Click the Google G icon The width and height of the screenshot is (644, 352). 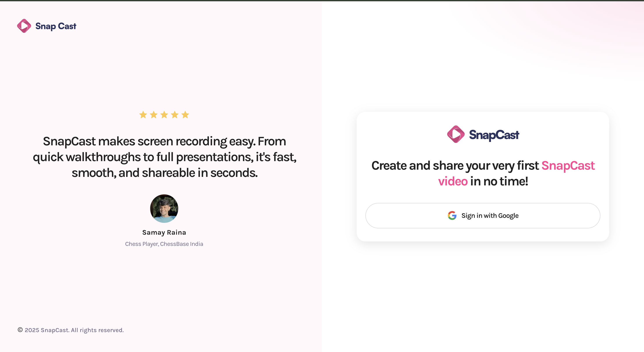tap(452, 215)
